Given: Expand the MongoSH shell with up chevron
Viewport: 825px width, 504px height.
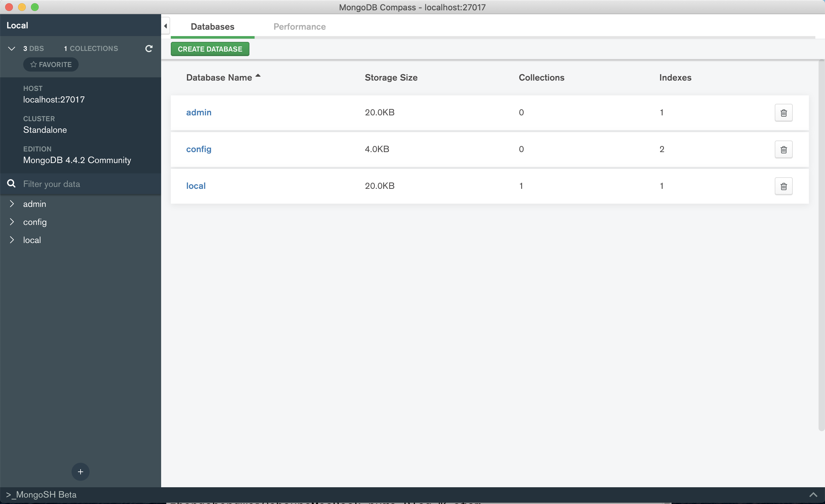Looking at the screenshot, I should pos(813,495).
